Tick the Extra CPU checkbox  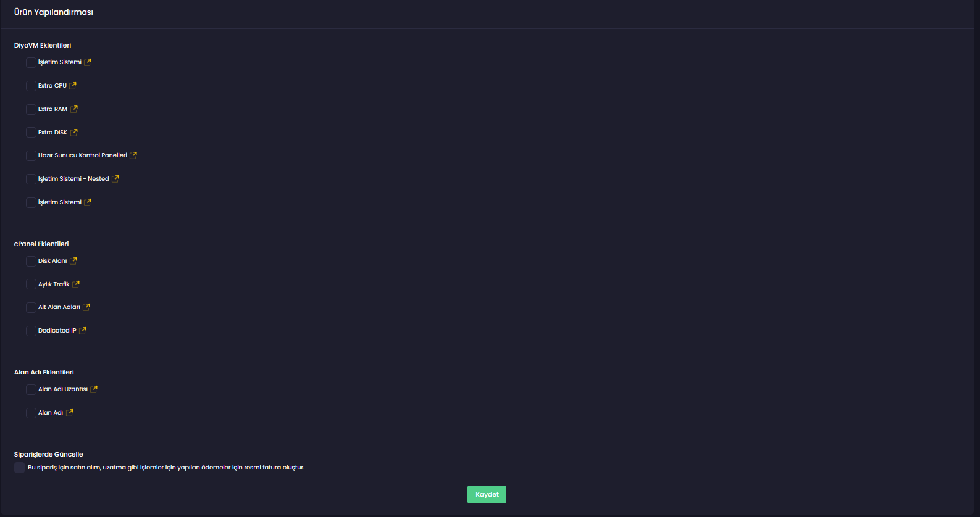coord(31,86)
